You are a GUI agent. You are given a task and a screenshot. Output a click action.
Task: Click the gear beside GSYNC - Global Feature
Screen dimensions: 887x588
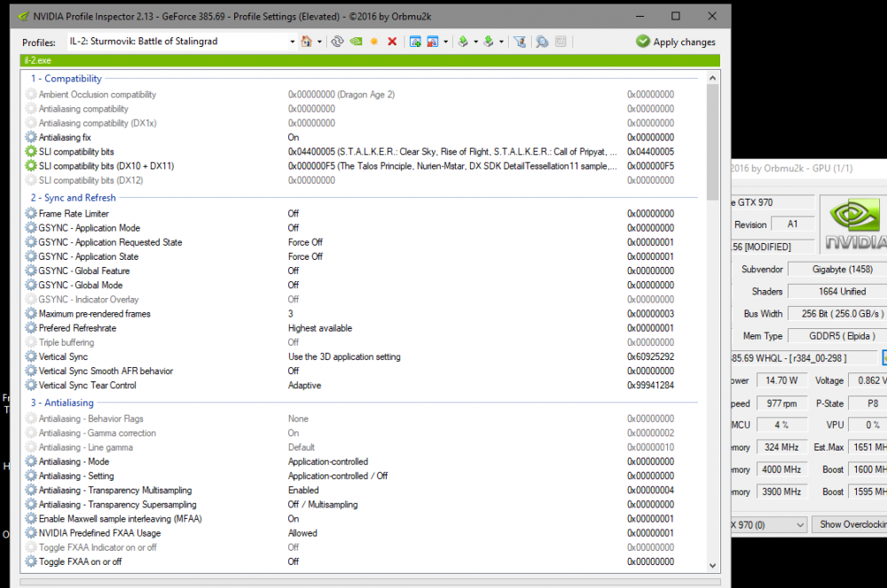(x=31, y=270)
